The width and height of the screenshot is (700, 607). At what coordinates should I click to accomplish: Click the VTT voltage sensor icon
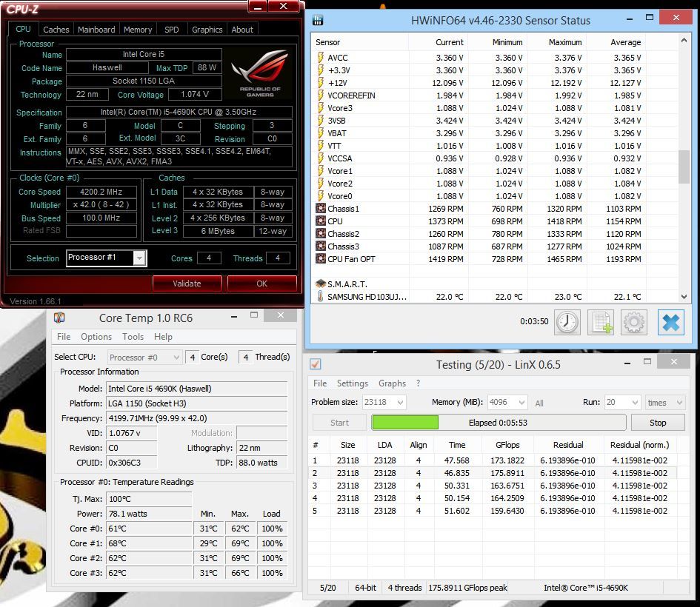click(321, 145)
